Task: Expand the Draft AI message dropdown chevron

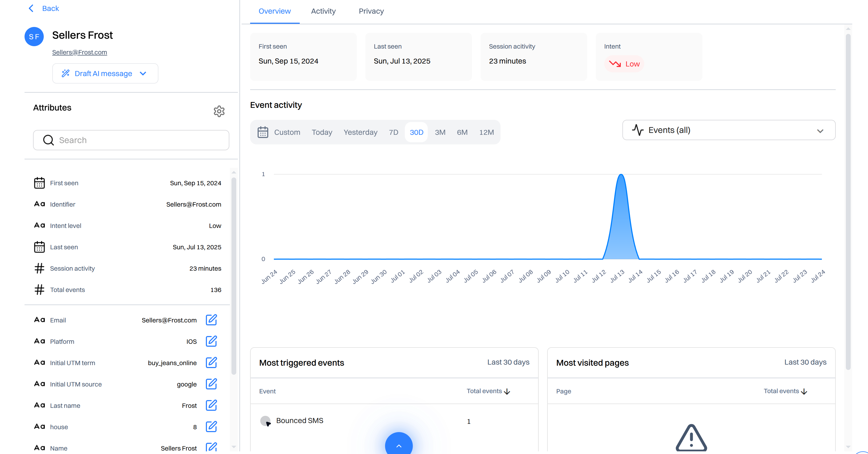Action: (x=143, y=73)
